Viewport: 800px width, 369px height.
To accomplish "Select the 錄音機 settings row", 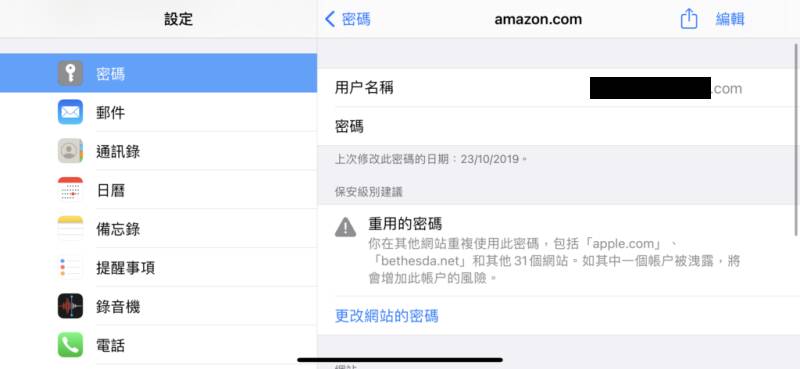I will pos(158,306).
